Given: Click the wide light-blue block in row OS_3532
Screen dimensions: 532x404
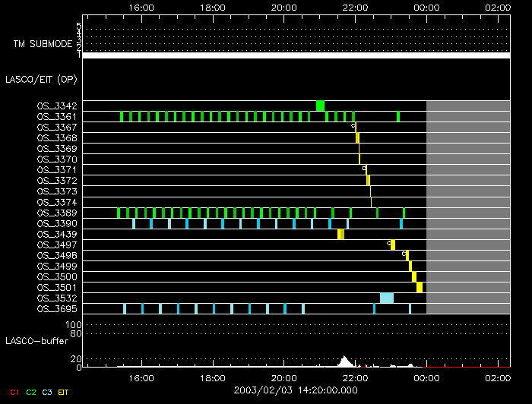Looking at the screenshot, I should [x=387, y=298].
